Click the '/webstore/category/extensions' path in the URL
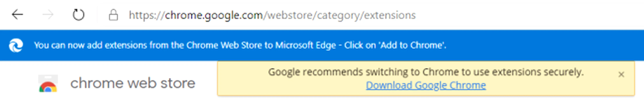This screenshot has height=102, width=644. [x=339, y=15]
